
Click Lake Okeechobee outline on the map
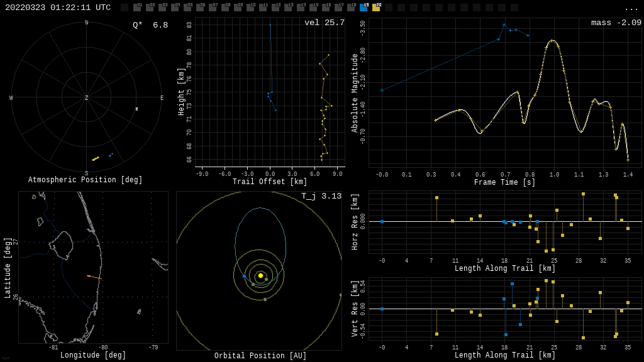click(62, 245)
